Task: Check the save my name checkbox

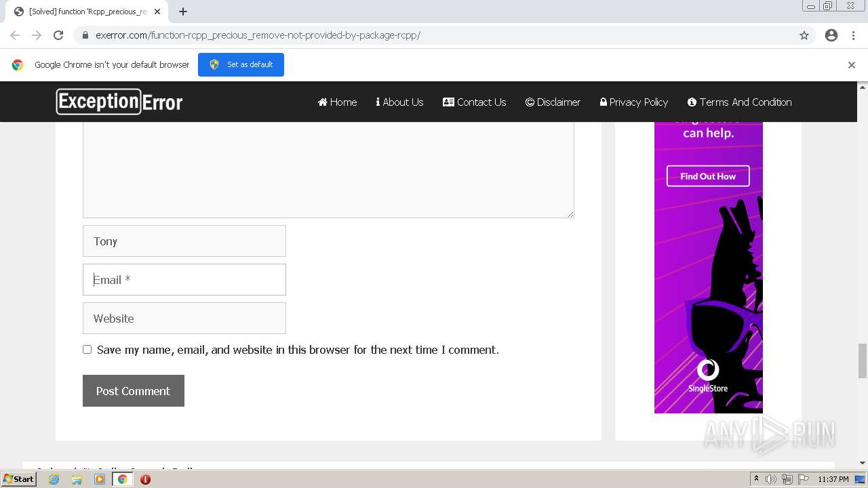Action: point(87,350)
